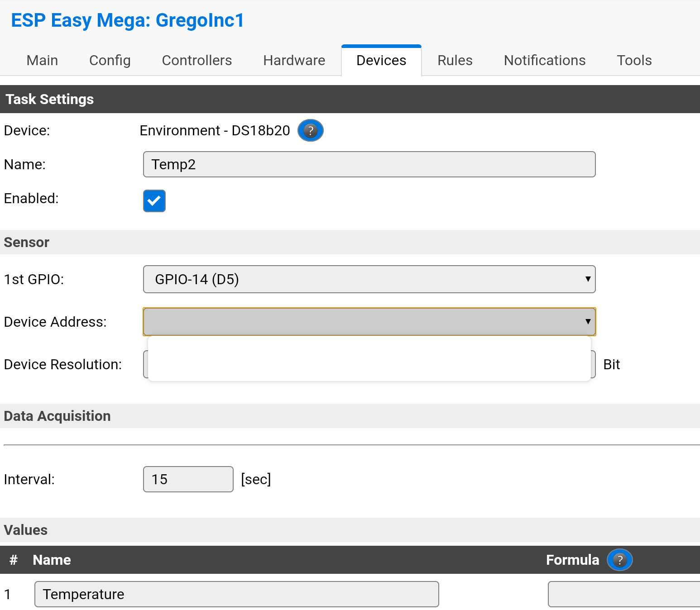This screenshot has height=610, width=700.
Task: Go to the Tools tab
Action: 634,61
